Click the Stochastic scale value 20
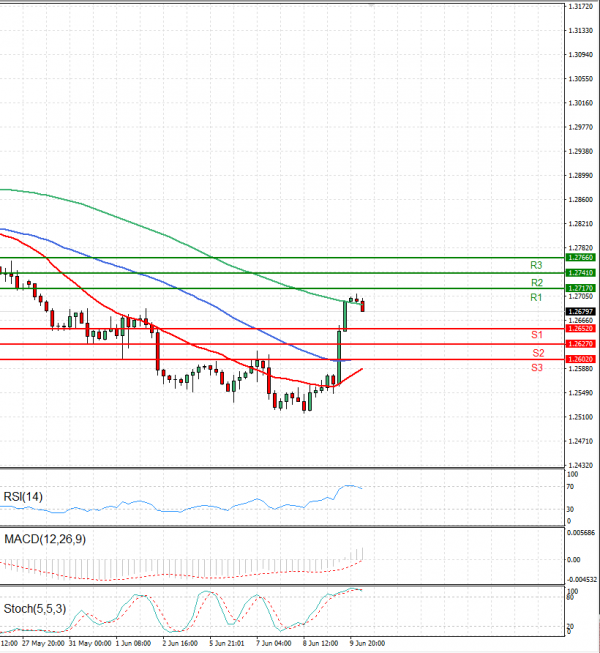This screenshot has height=653, width=600. coord(570,626)
